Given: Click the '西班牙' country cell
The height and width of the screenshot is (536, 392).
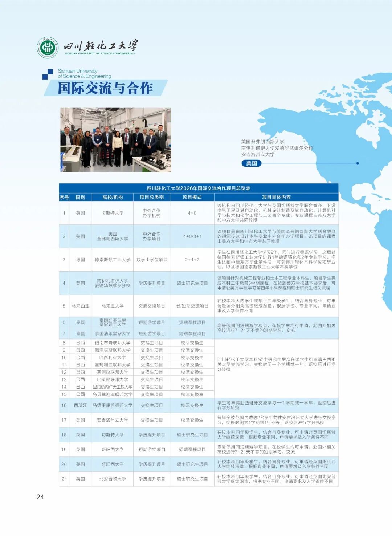Looking at the screenshot, I should (x=80, y=406).
